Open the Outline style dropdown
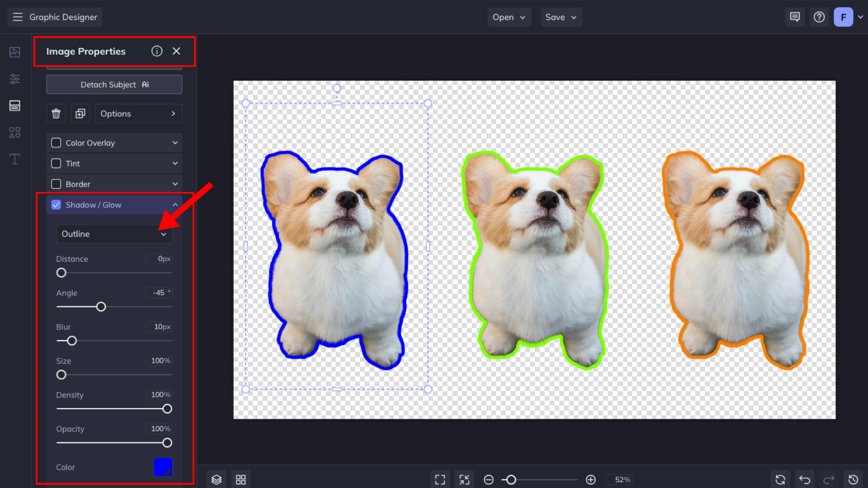Screen dimensions: 868x488 click(114, 234)
